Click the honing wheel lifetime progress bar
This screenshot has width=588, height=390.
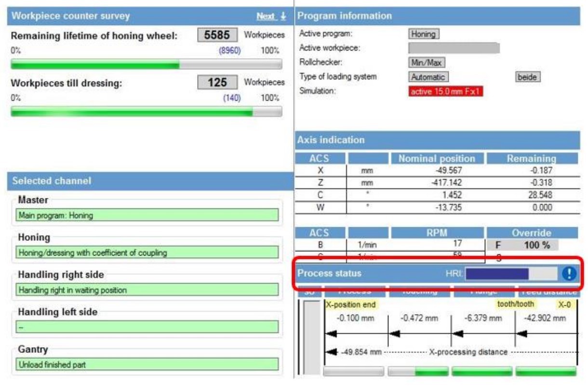(x=146, y=64)
